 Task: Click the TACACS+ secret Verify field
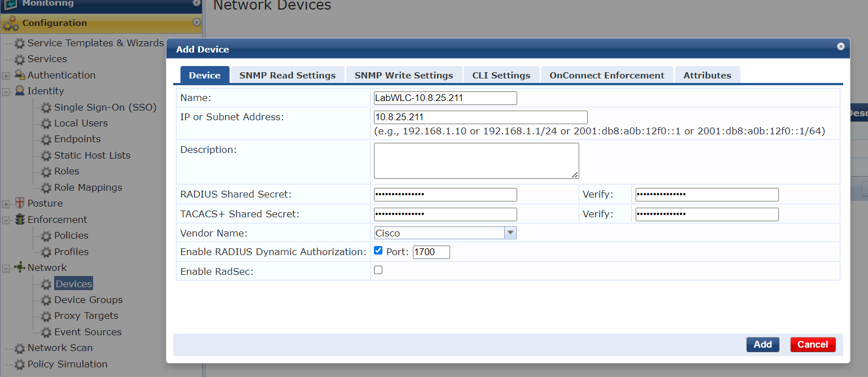[x=707, y=214]
